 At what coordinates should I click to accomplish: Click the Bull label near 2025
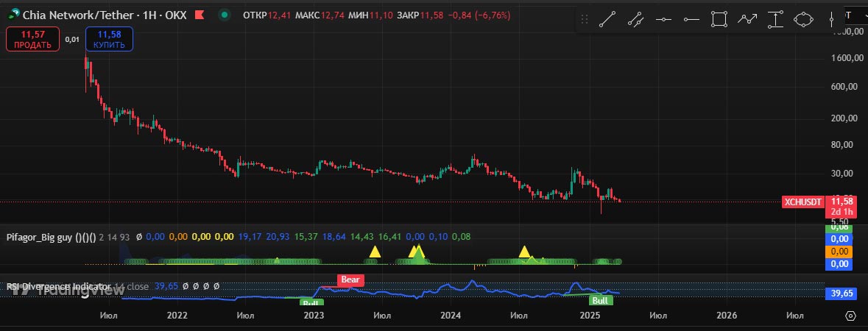599,301
